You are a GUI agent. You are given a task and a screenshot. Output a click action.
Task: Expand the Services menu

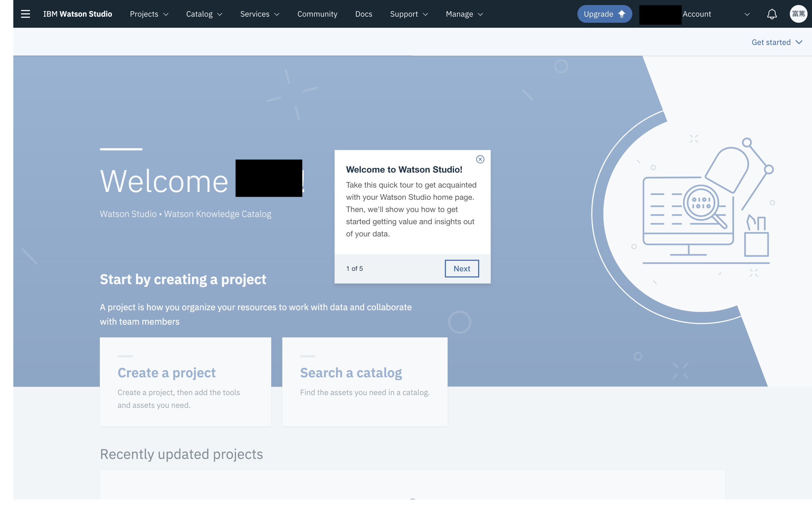260,14
